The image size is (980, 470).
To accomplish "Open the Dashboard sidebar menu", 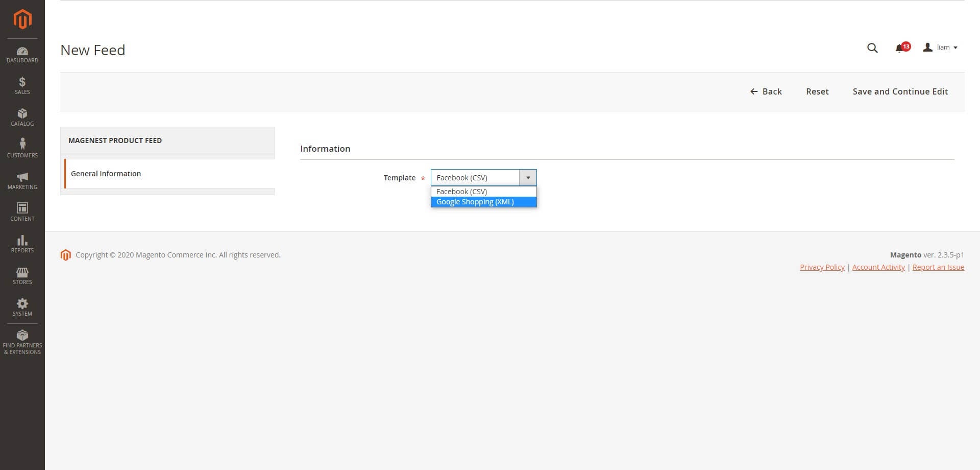I will (22, 55).
